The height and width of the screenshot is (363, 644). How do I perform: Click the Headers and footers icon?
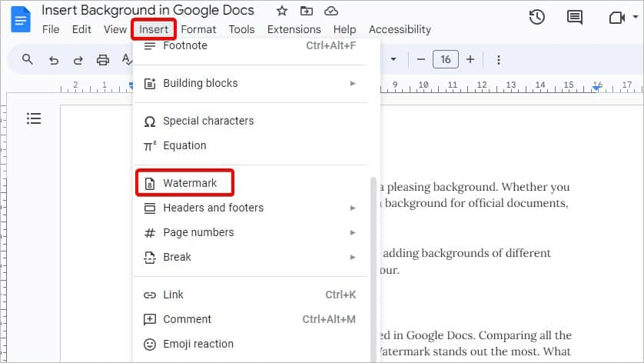150,208
